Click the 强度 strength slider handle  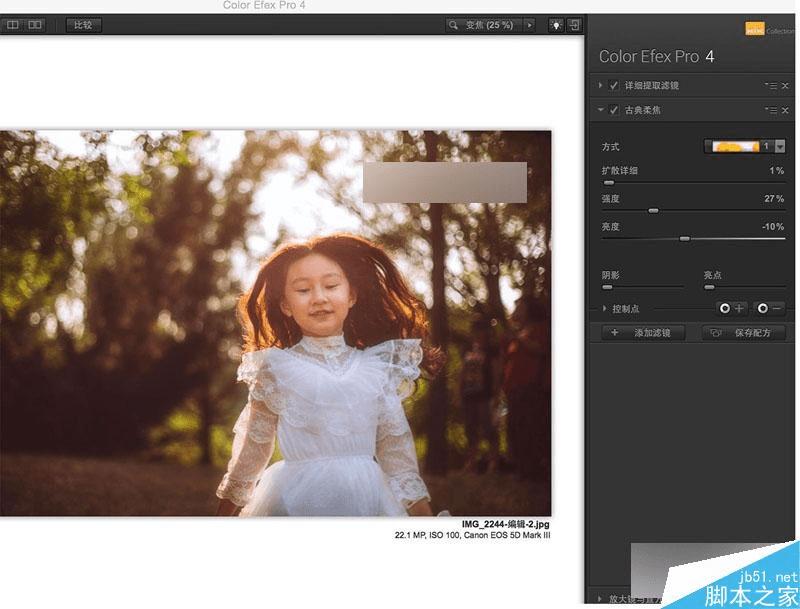pos(653,211)
